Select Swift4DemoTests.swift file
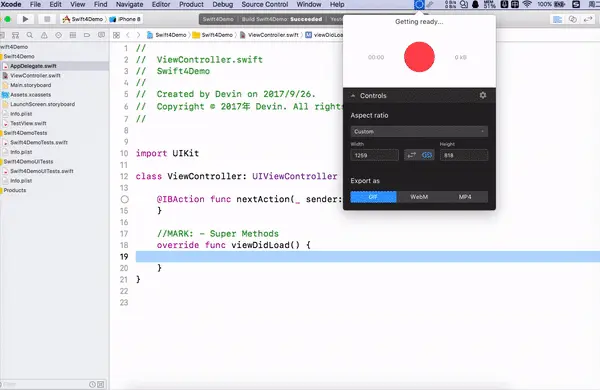Screen dimensions: 600x390 [x=39, y=142]
